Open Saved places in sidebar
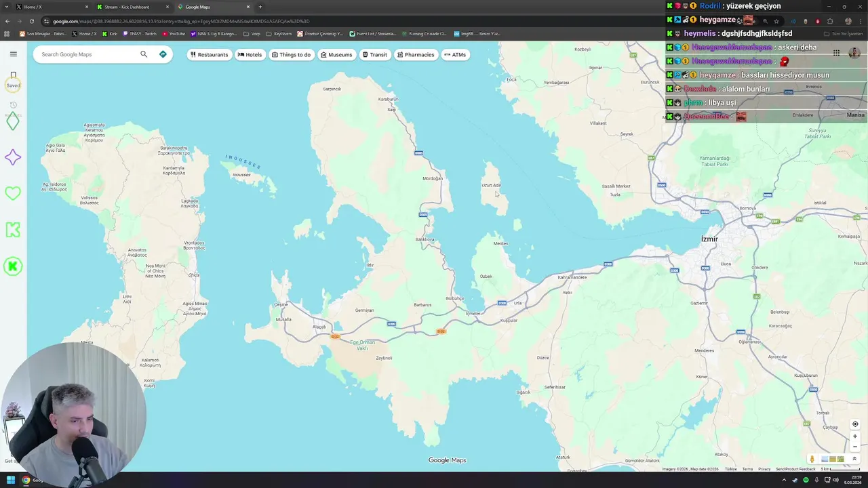The height and width of the screenshot is (488, 868). [13, 79]
